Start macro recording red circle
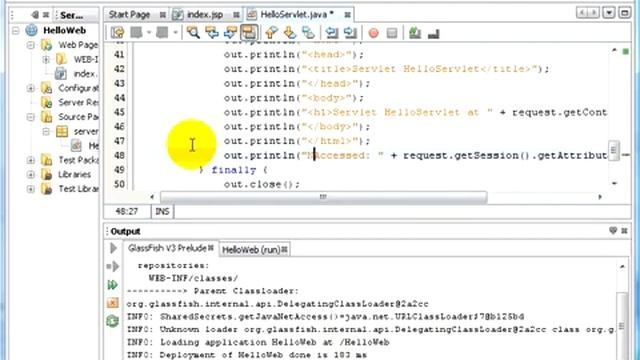Image resolution: width=640 pixels, height=360 pixels. (x=373, y=33)
